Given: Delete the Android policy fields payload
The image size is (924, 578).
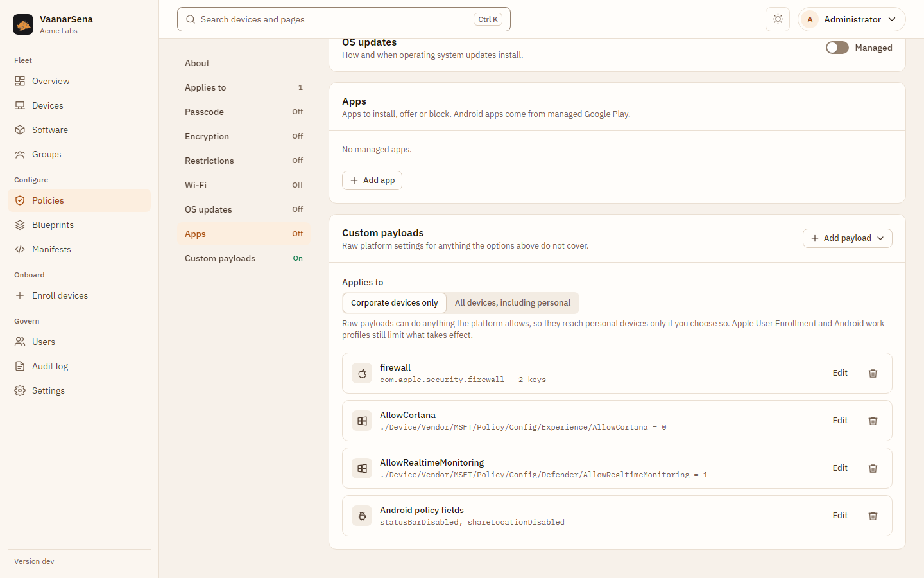Looking at the screenshot, I should (873, 516).
